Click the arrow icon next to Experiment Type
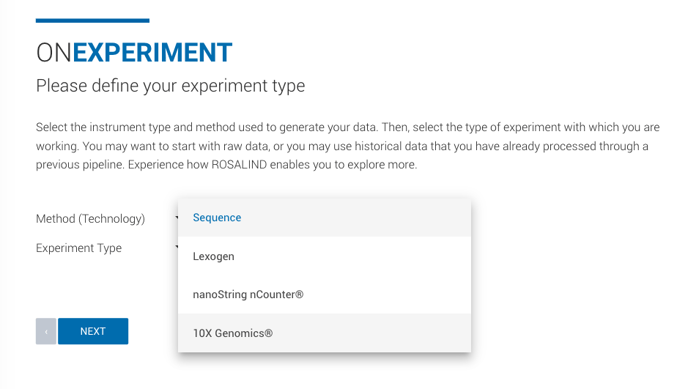The width and height of the screenshot is (688, 389). (x=176, y=246)
